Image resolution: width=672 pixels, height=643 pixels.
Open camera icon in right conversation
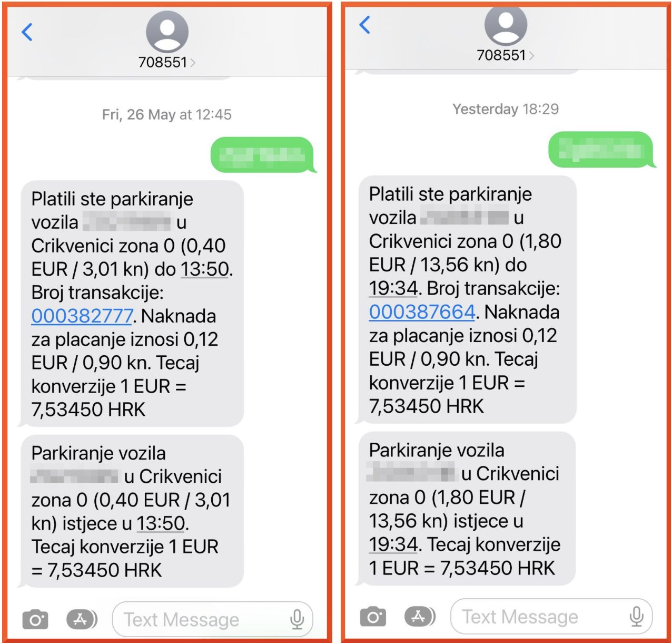click(373, 616)
